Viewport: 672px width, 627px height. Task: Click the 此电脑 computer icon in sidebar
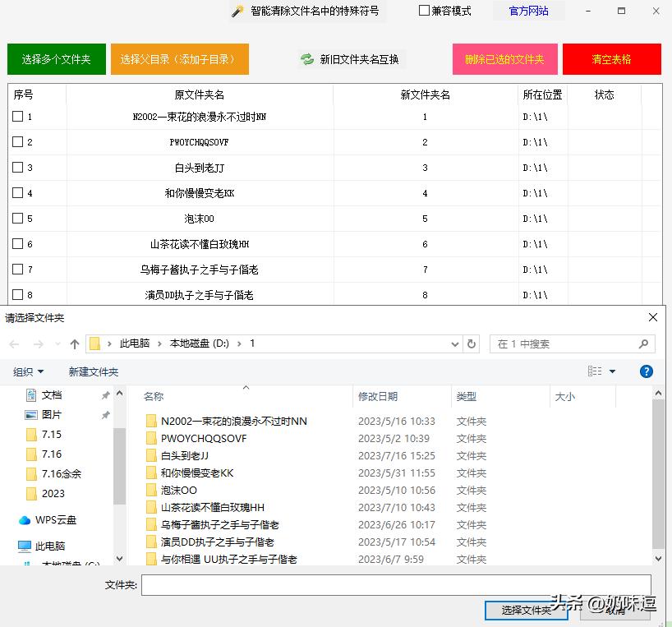click(25, 545)
